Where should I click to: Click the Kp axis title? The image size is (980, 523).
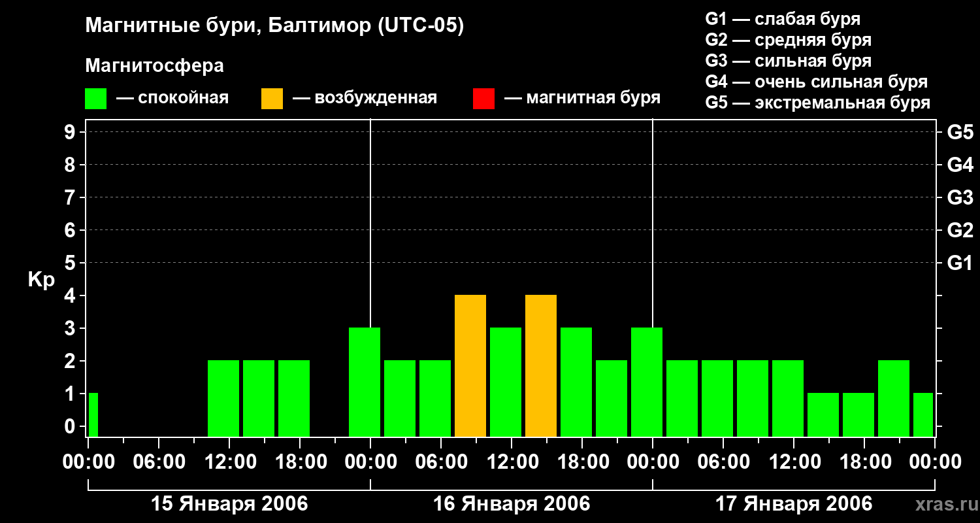coord(41,280)
